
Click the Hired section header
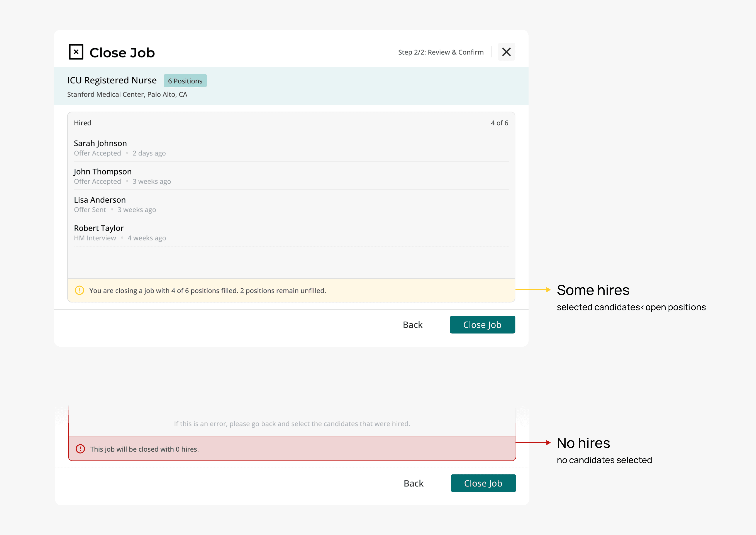tap(83, 123)
